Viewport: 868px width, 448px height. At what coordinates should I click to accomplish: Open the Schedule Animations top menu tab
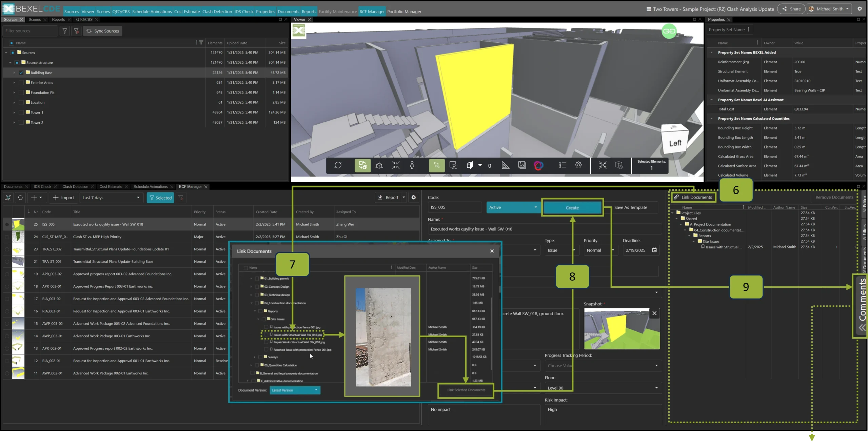point(152,12)
